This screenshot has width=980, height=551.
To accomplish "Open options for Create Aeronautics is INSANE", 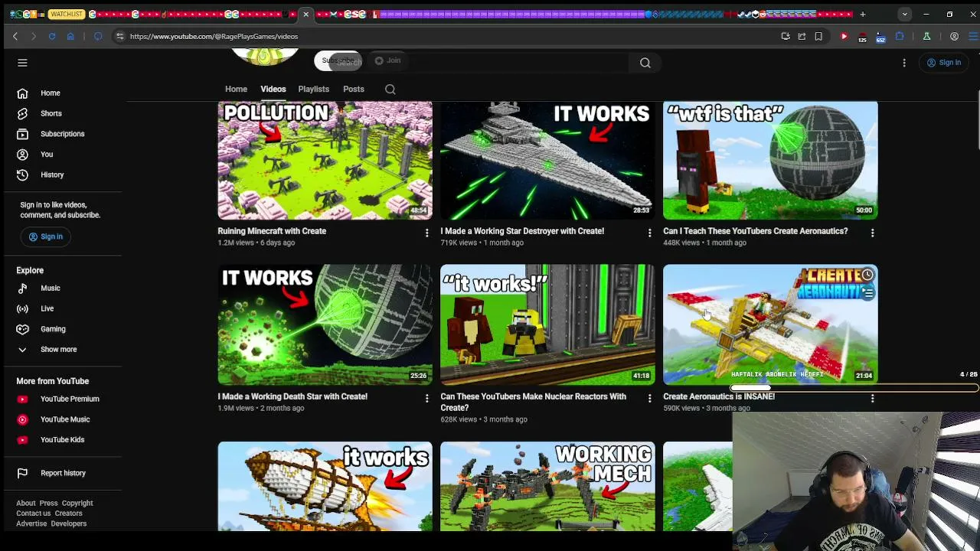I will [x=872, y=398].
